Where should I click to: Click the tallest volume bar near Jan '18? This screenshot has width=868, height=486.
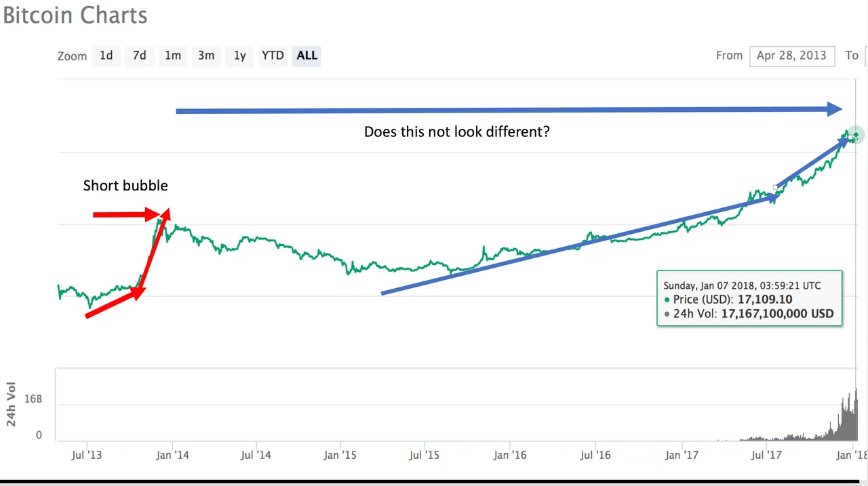point(856,414)
